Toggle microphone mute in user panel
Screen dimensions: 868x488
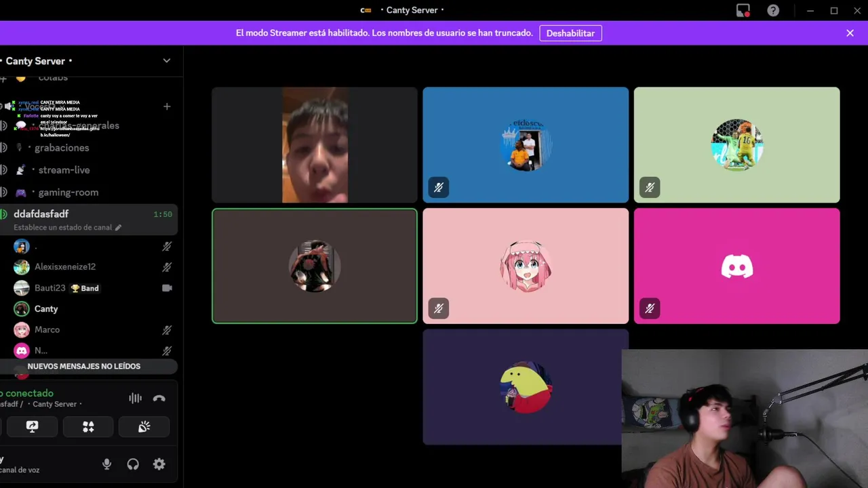pyautogui.click(x=106, y=464)
